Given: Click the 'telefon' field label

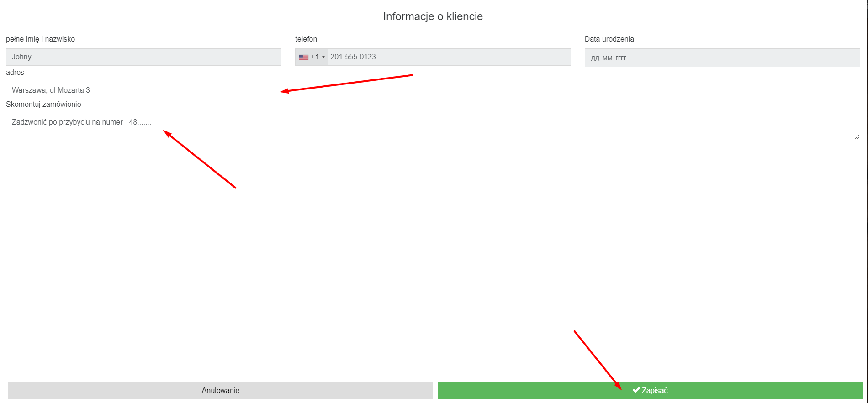Looking at the screenshot, I should 306,39.
